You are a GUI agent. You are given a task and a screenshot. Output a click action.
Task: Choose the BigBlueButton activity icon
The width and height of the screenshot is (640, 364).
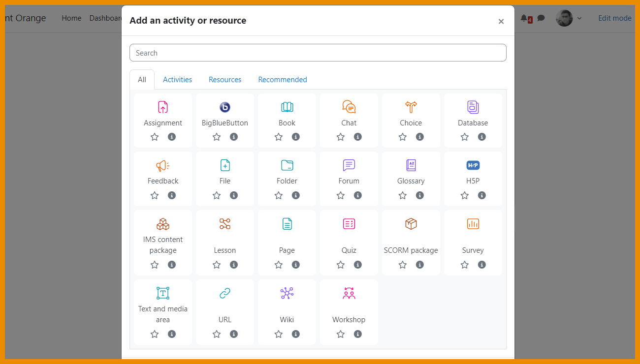pos(225,107)
